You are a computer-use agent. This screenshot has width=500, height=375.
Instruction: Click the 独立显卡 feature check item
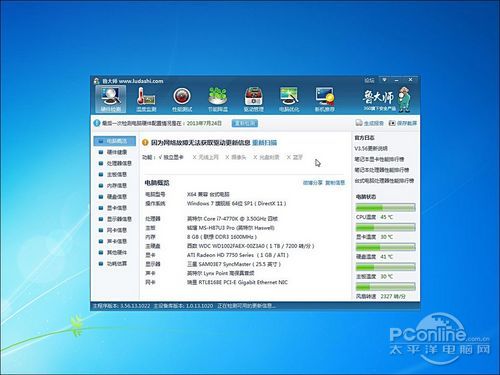coord(171,157)
